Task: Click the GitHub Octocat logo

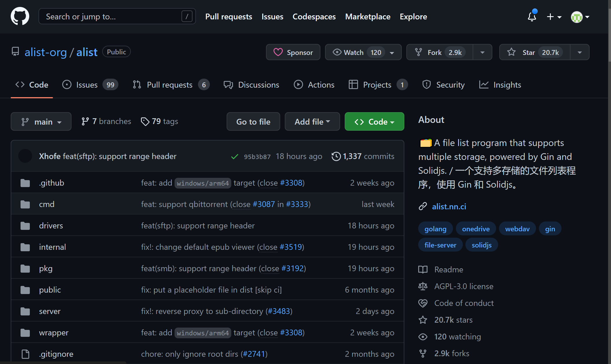Action: click(20, 16)
